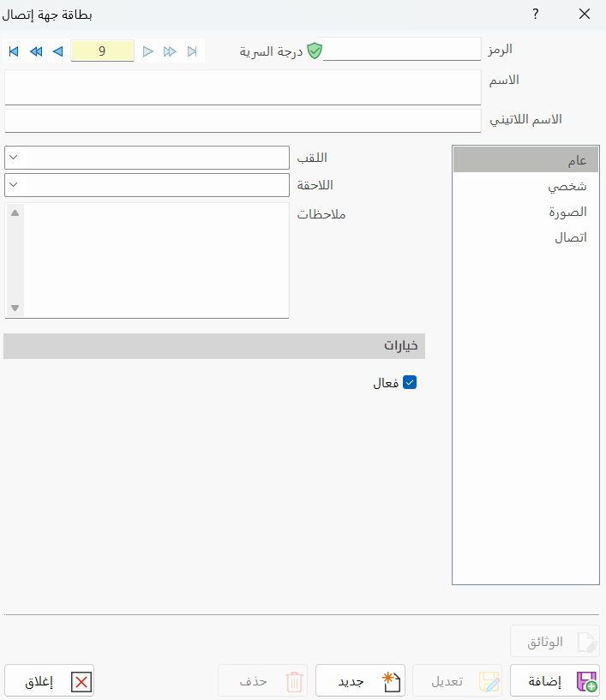Click notes scrollbar up arrow
The height and width of the screenshot is (700, 606).
pyautogui.click(x=15, y=213)
